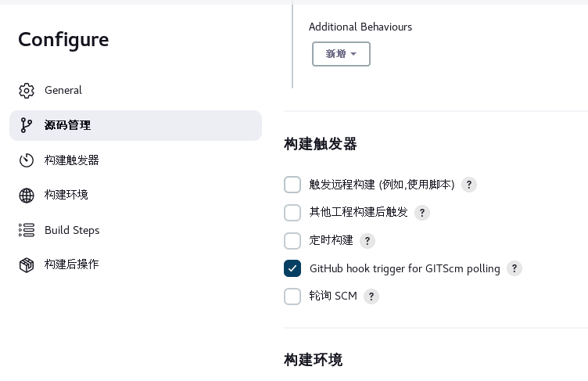Click the 构建后操作 package icon
Screen dimensions: 588x381
[x=27, y=265]
